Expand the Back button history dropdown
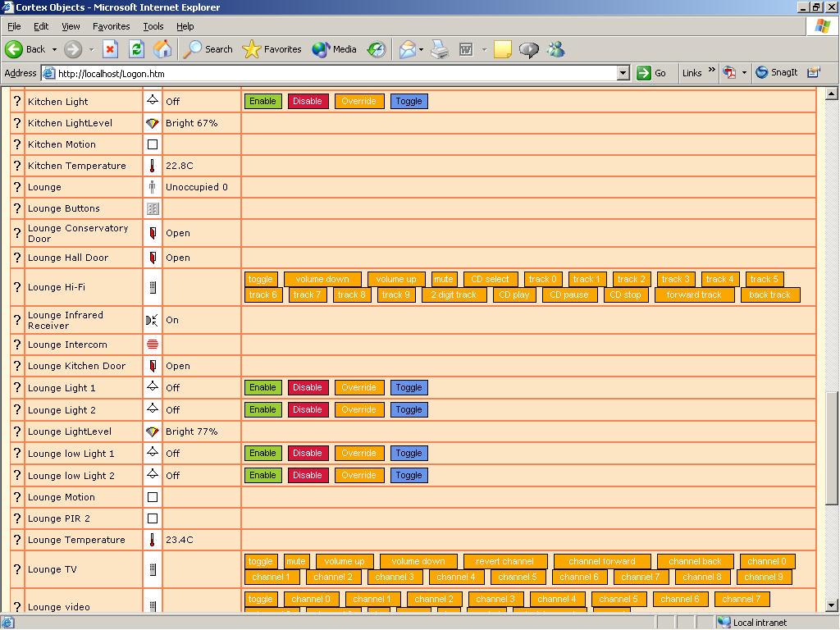The width and height of the screenshot is (840, 630). [x=54, y=49]
